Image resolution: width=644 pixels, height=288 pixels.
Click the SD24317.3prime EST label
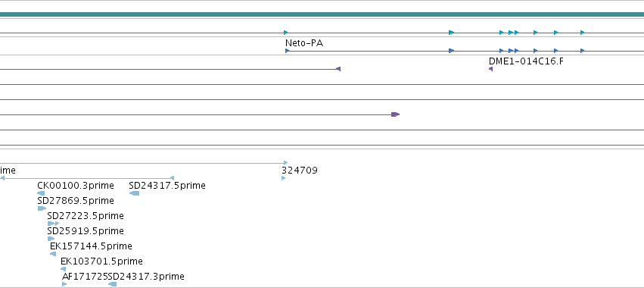(146, 277)
